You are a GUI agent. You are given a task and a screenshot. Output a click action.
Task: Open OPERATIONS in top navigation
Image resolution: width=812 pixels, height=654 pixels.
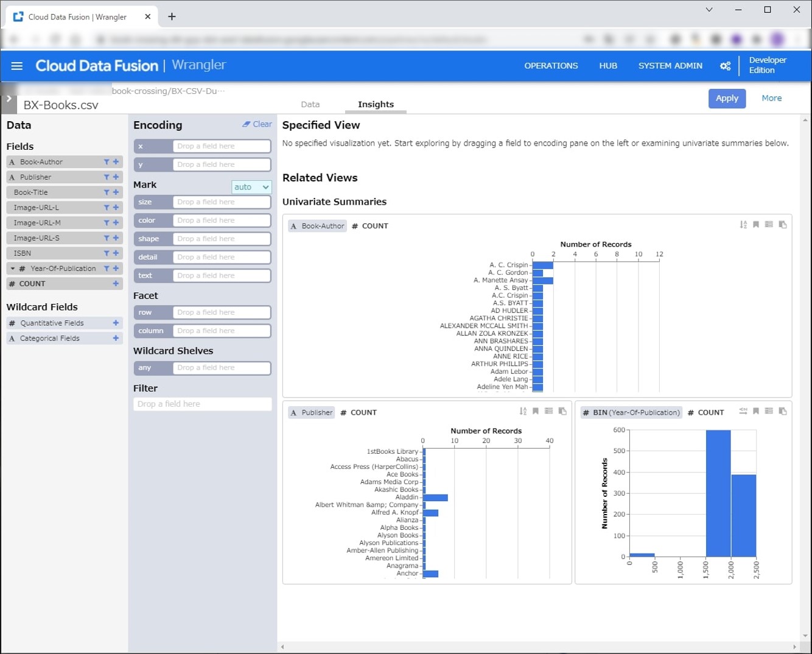(551, 66)
